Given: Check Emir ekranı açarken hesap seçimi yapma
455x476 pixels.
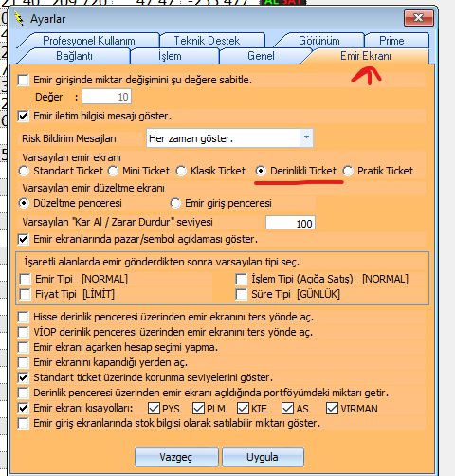Looking at the screenshot, I should pyautogui.click(x=24, y=347).
